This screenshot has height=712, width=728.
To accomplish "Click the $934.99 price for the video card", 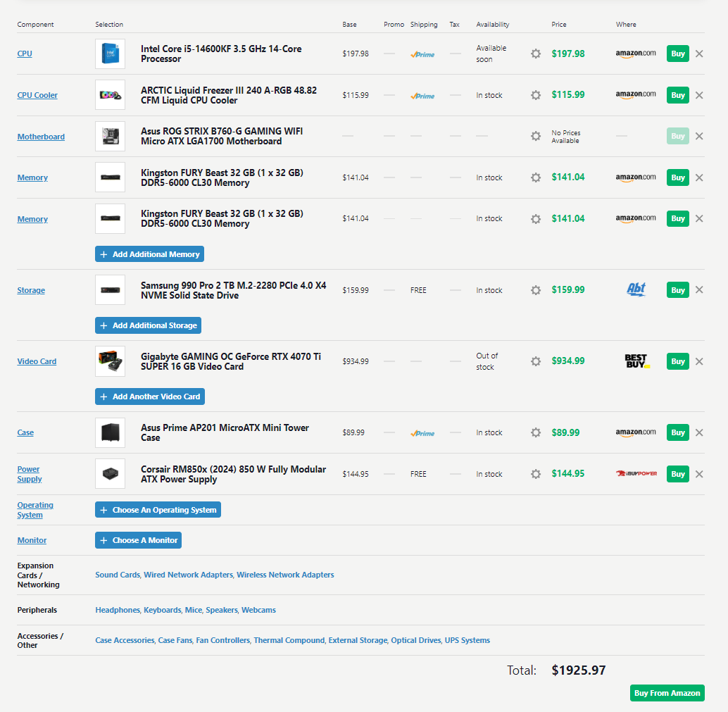I will [567, 361].
